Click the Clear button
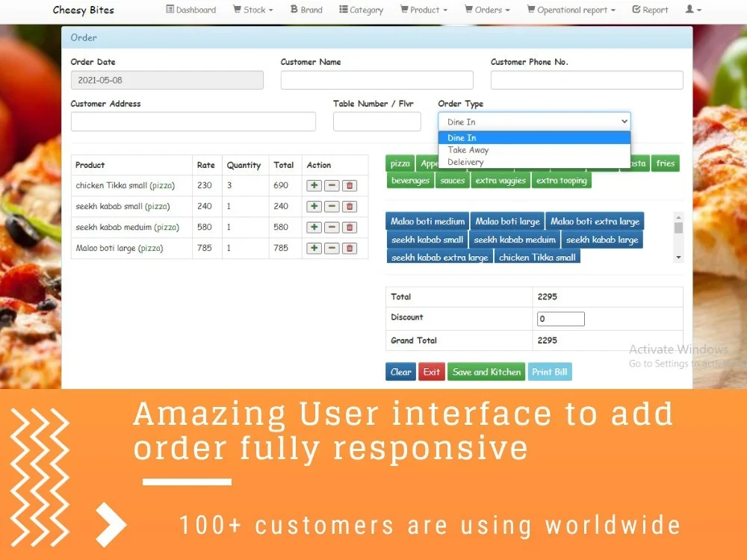Screen dimensions: 747x560 (400, 372)
